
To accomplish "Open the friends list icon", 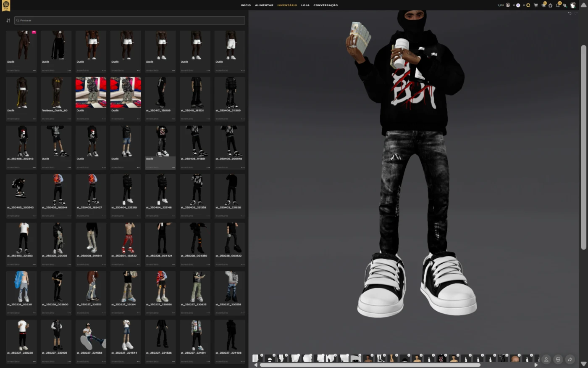I will point(565,5).
